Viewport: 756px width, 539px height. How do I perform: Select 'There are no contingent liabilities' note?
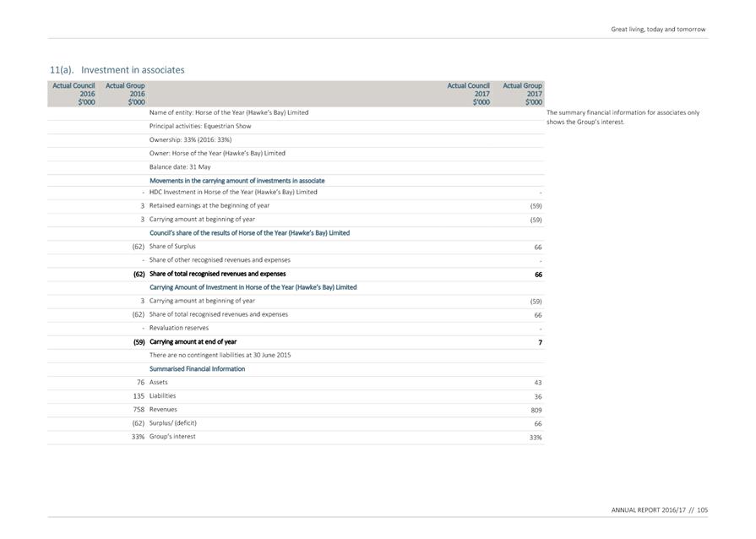pos(220,356)
